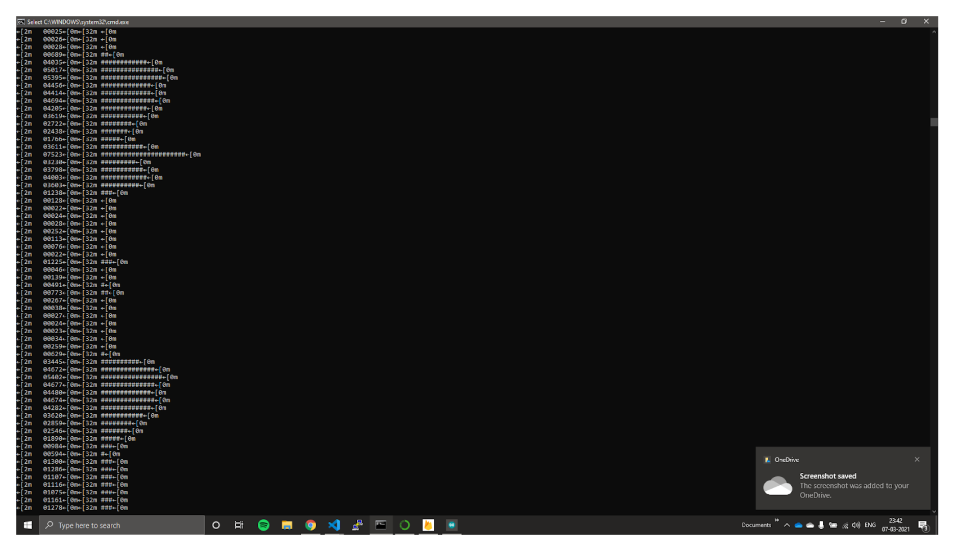Open Task View
980x551 pixels.
point(239,525)
